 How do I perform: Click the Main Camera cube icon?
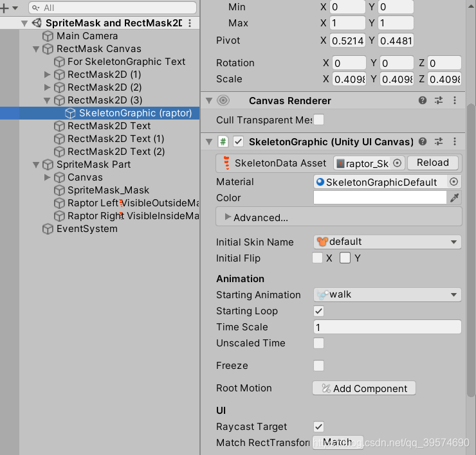tap(48, 36)
